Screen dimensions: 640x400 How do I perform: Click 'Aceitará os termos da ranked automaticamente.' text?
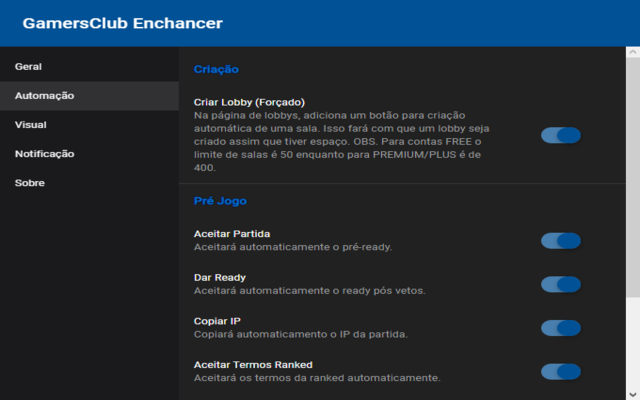point(317,378)
